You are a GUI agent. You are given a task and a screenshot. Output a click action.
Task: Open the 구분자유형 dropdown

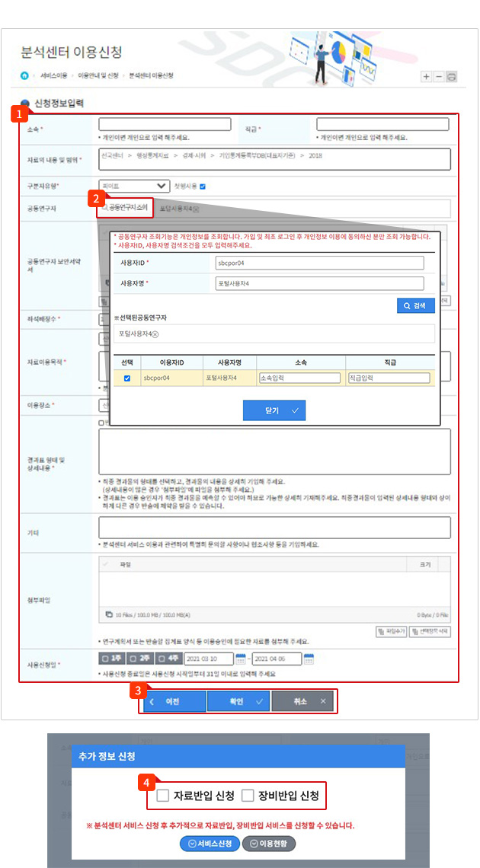(134, 186)
